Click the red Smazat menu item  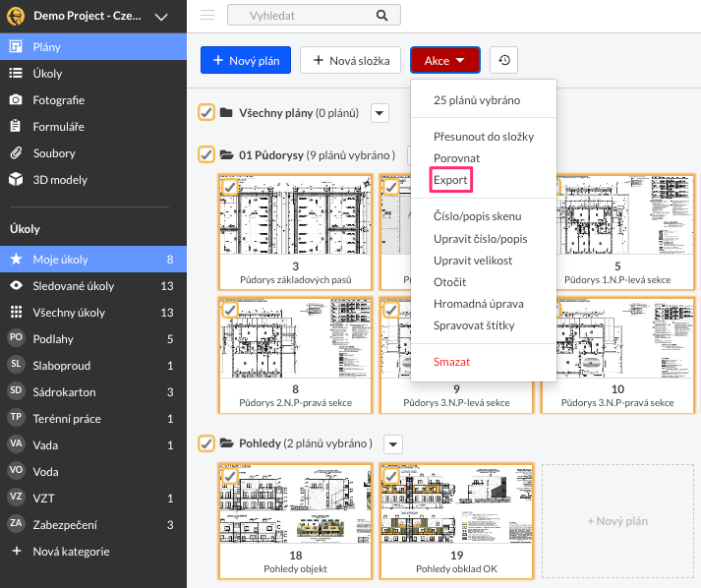(x=451, y=361)
